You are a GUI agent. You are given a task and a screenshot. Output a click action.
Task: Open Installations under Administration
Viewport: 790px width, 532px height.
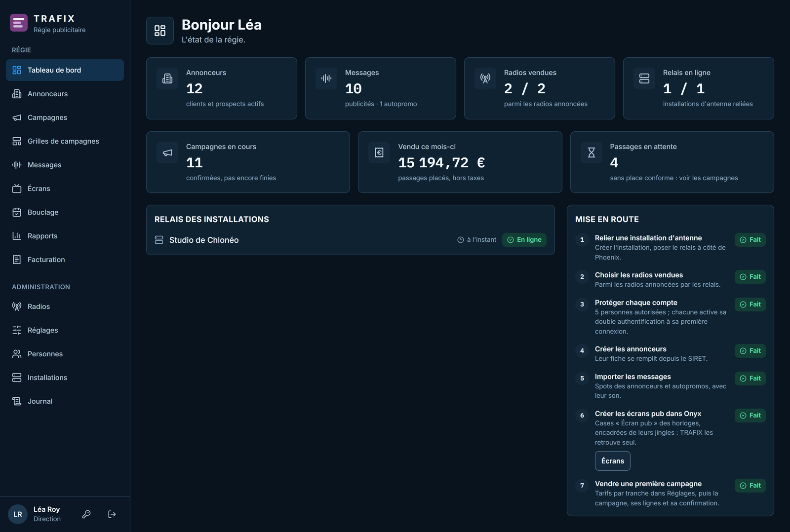tap(65, 378)
